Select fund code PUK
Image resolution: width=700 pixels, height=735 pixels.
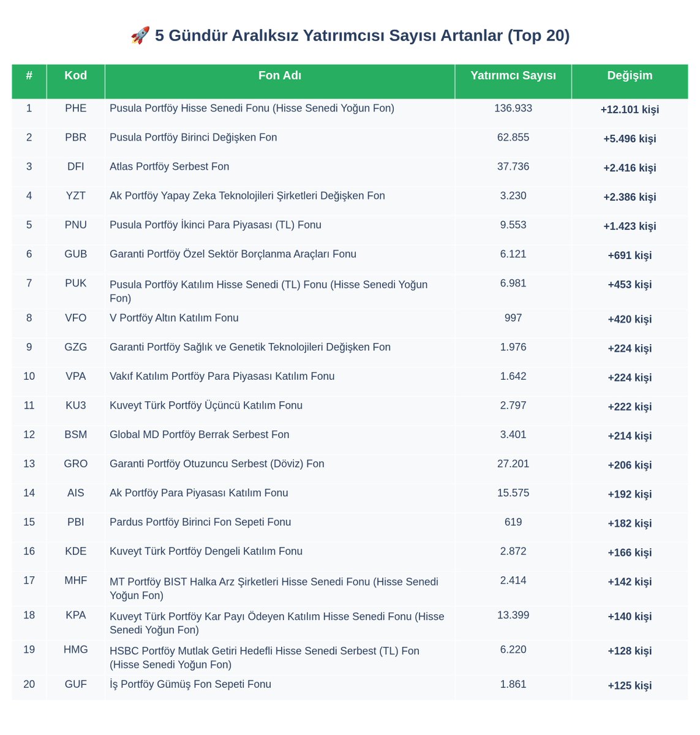[x=76, y=283]
